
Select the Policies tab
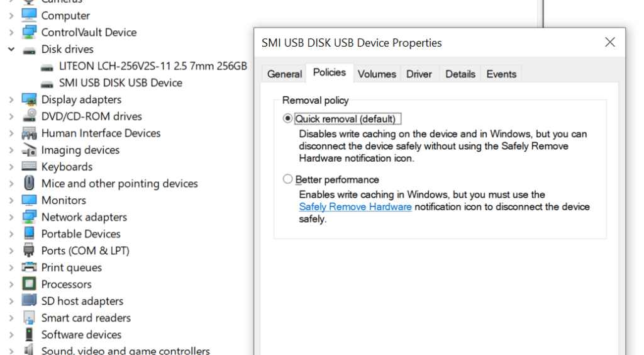point(330,73)
